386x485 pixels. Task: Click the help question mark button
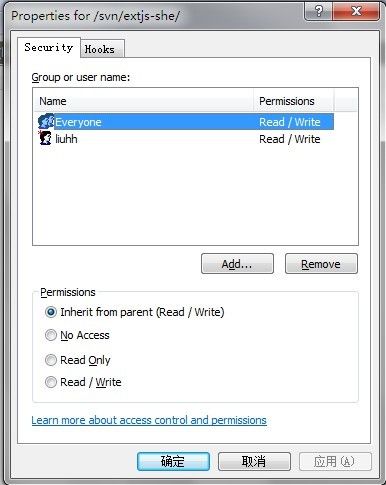point(319,12)
